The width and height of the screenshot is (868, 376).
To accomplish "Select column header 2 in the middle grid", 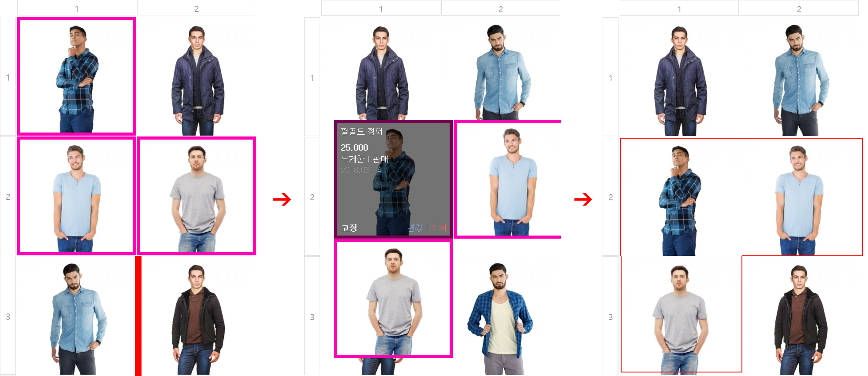I will point(501,9).
